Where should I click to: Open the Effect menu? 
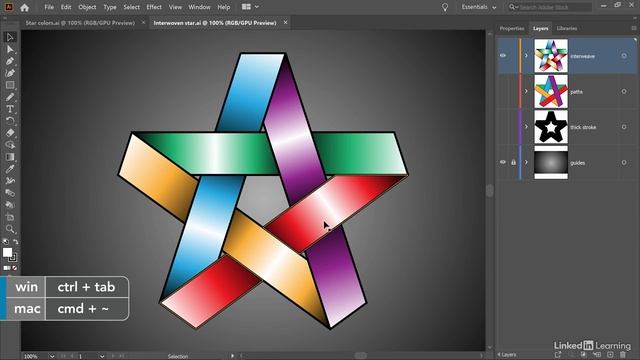click(x=154, y=7)
